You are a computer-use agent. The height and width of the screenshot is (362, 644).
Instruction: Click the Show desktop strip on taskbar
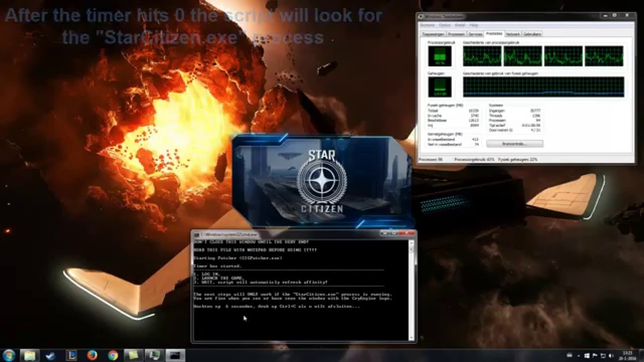click(x=641, y=355)
